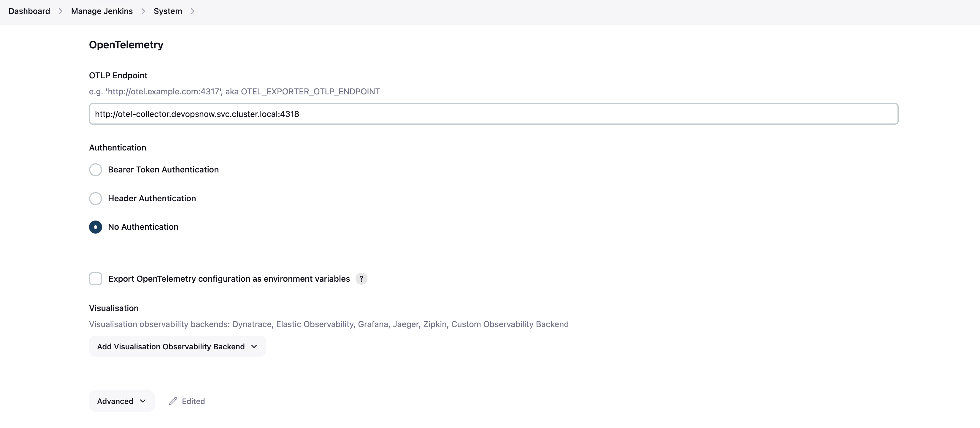Viewport: 980px width, 428px height.
Task: Choose Header Authentication radio option
Action: (96, 198)
